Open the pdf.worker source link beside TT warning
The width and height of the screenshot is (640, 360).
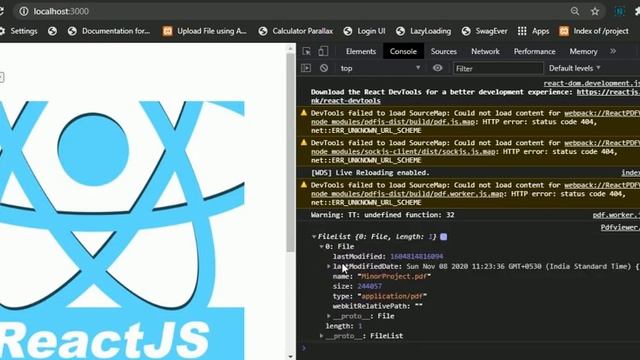coord(616,215)
